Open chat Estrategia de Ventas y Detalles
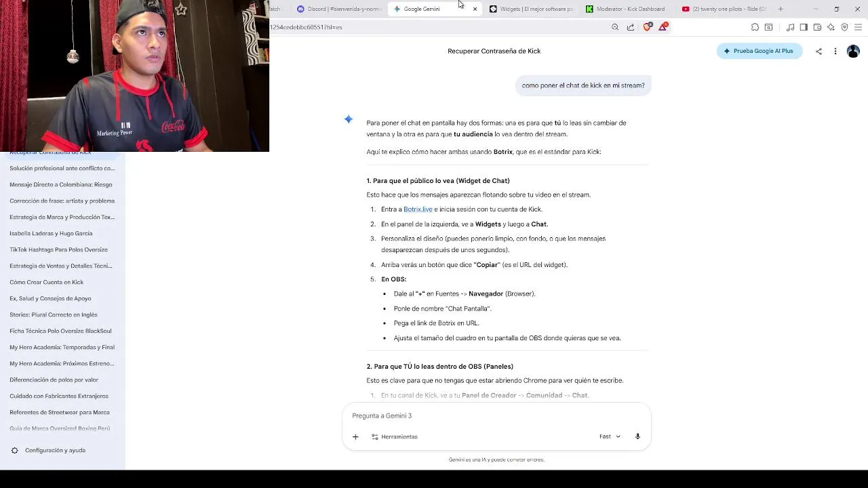 (62, 266)
